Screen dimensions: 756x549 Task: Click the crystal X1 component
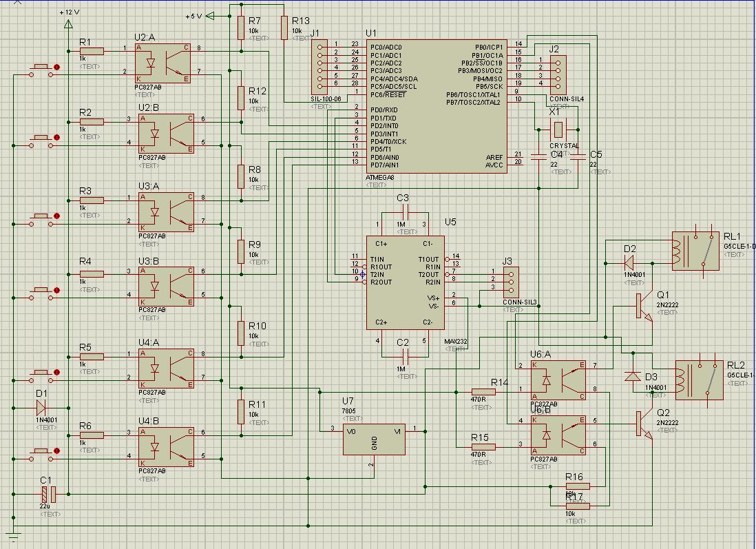point(558,129)
